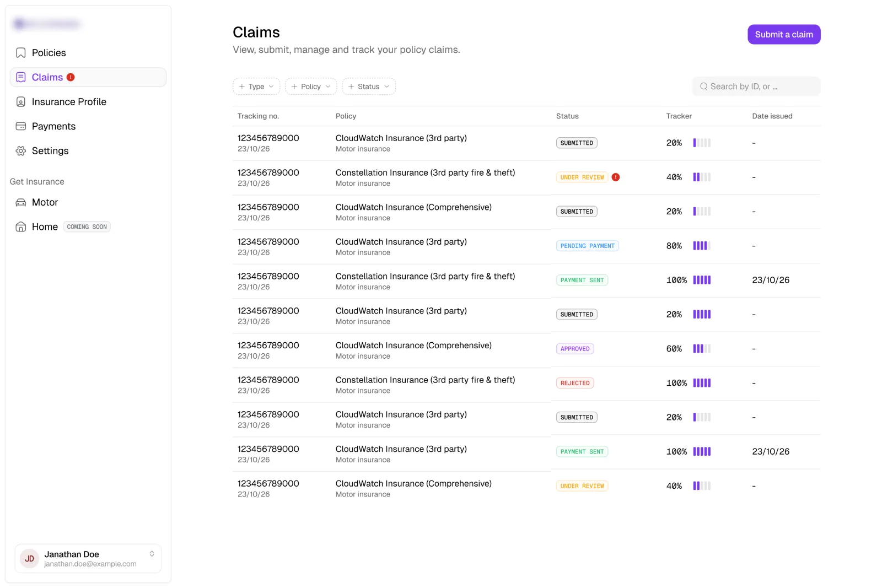882x588 pixels.
Task: Click the Submit a claim button
Action: point(784,34)
